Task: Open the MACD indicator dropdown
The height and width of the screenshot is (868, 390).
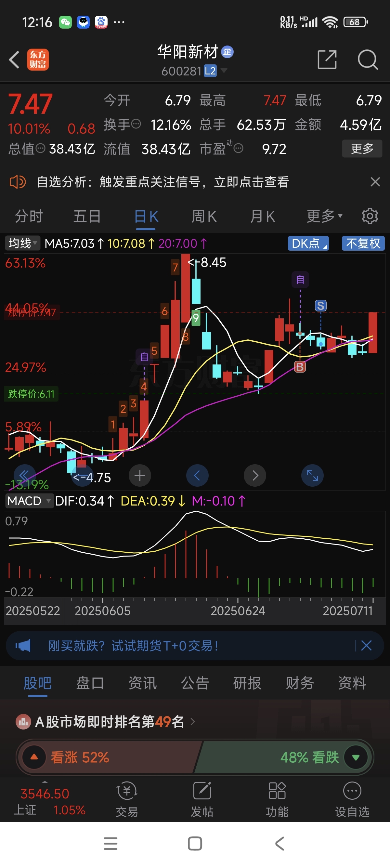Action: click(x=29, y=501)
